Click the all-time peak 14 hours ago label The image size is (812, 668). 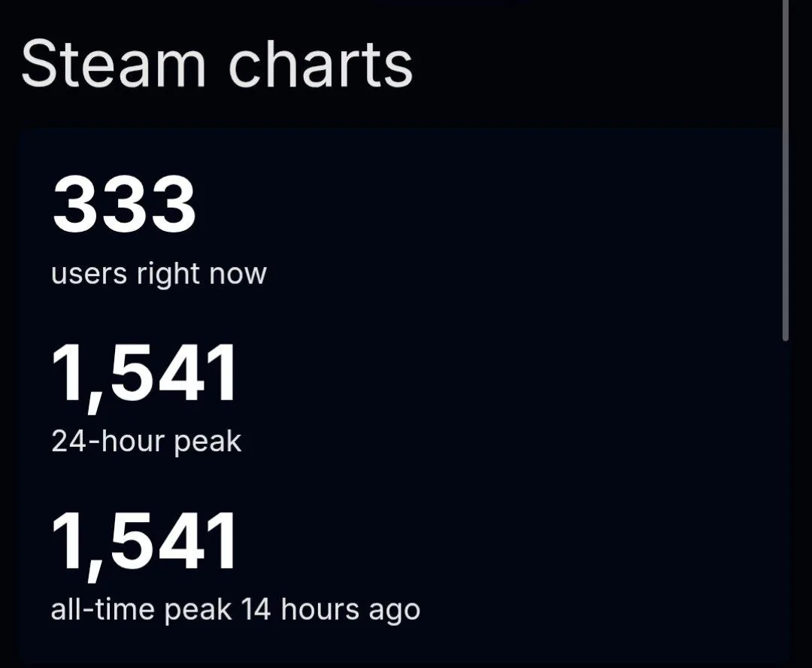point(235,609)
